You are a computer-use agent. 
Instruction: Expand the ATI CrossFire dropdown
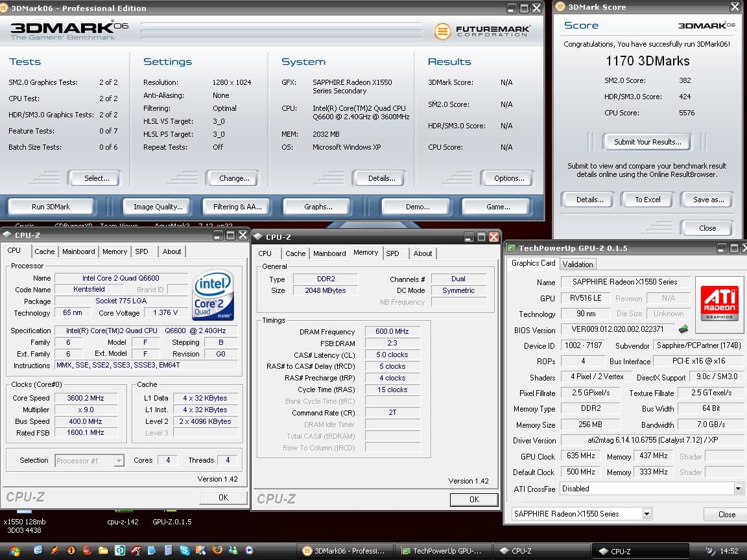pyautogui.click(x=737, y=489)
